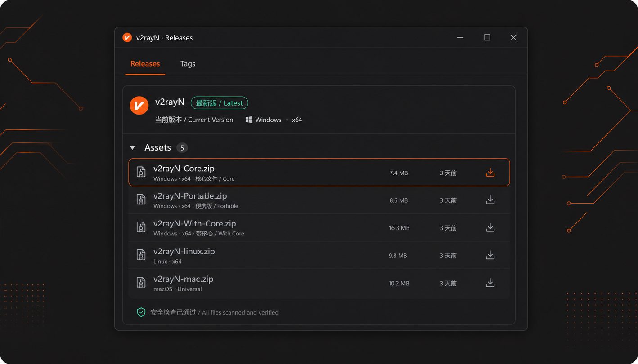The height and width of the screenshot is (364, 638).
Task: Click the zip file icon for v2rayN-mac.zip
Action: pos(141,283)
